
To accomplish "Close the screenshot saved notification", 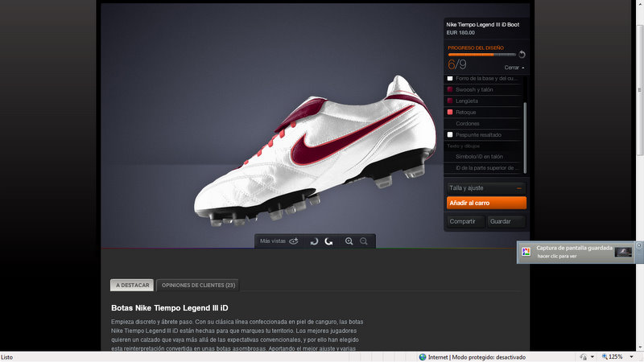I will tap(638, 245).
